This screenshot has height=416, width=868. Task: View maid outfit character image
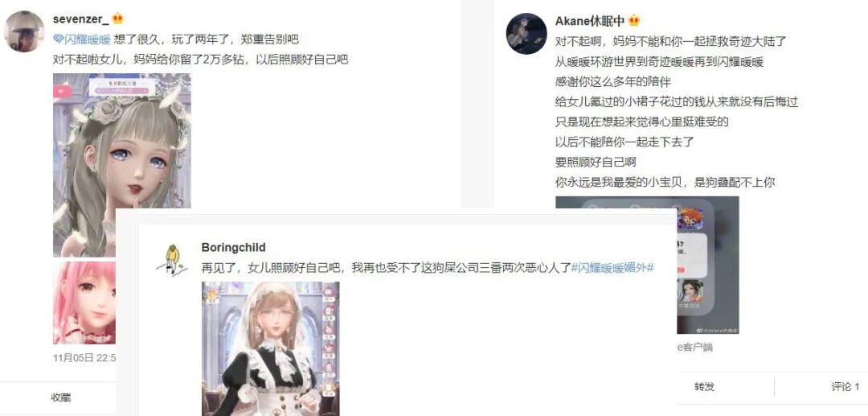(x=271, y=349)
